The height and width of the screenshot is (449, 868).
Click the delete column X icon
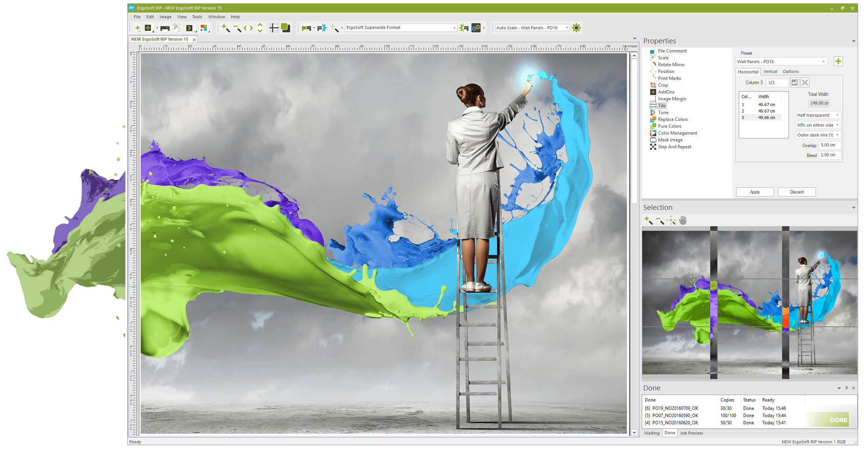click(805, 83)
